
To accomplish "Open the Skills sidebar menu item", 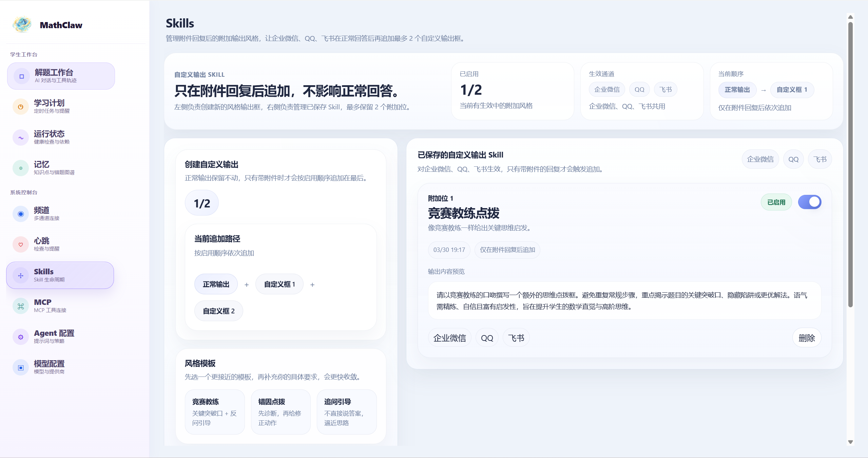I will coord(60,275).
